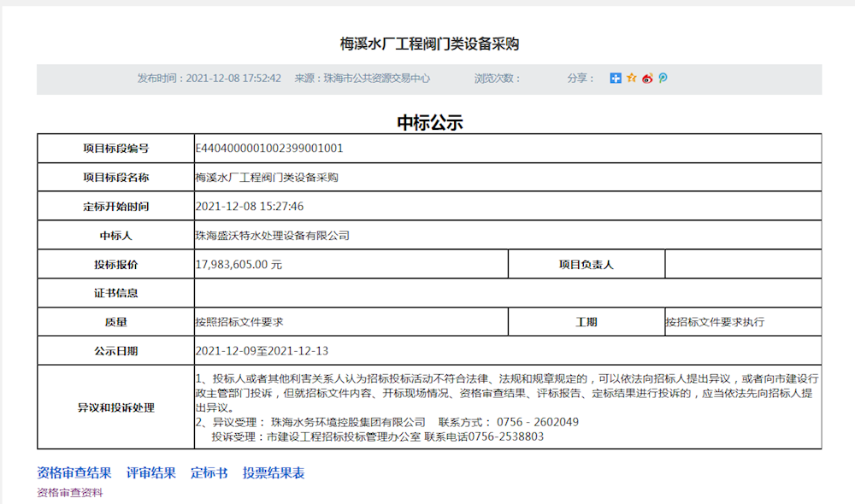Click the page title 梅溪水厂工程阀门类设备采购
855x504 pixels.
click(427, 41)
